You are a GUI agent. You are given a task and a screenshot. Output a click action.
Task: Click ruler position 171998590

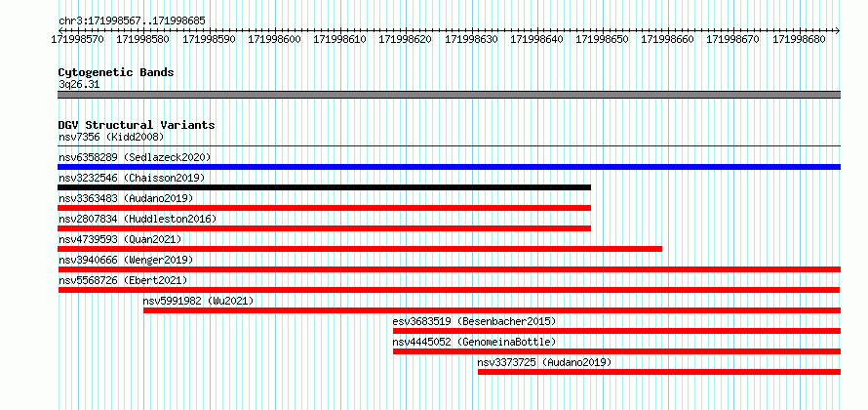click(x=209, y=39)
